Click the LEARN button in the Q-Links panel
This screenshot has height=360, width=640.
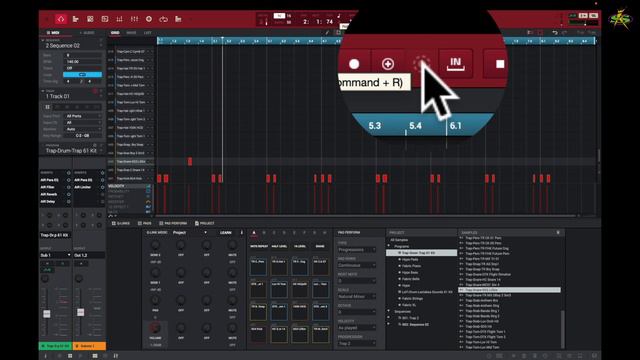click(226, 233)
